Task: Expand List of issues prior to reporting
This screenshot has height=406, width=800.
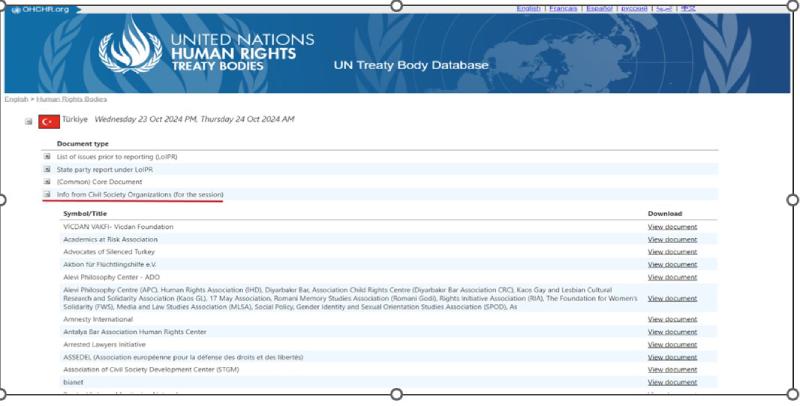Action: click(47, 157)
